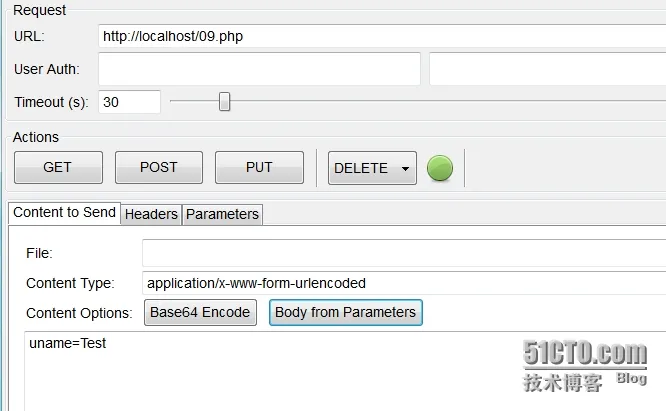This screenshot has width=666, height=411.
Task: Click the PUT action button
Action: tap(259, 168)
